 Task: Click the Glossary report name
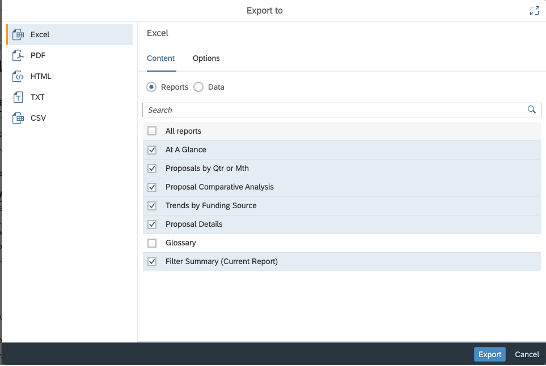181,243
